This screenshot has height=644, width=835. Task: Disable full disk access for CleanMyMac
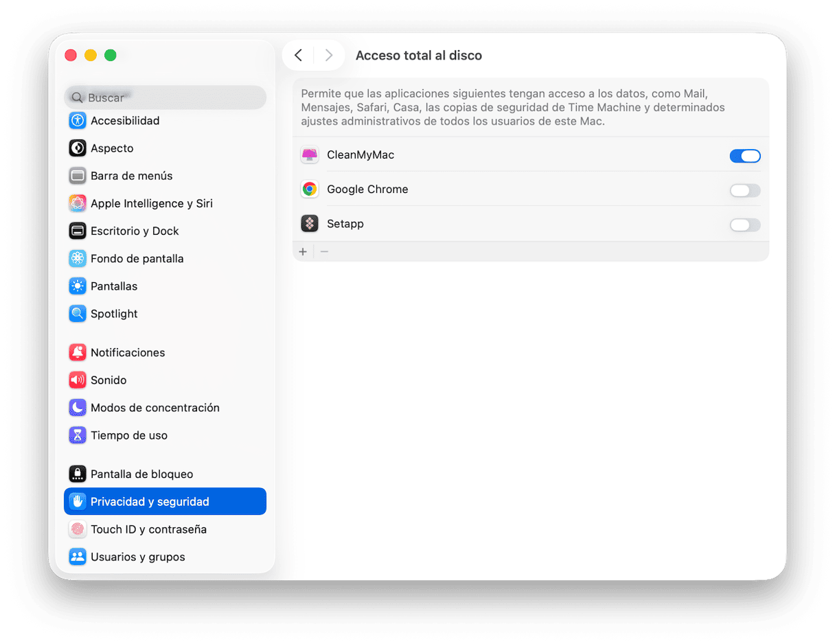[x=744, y=156]
